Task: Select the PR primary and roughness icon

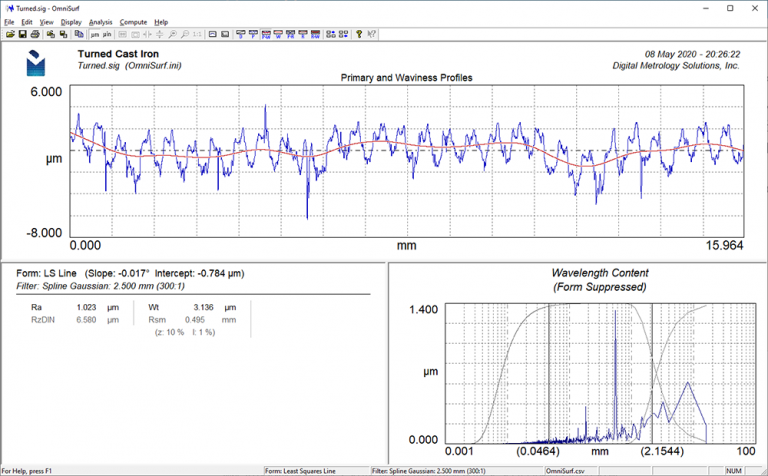Action: pos(290,34)
